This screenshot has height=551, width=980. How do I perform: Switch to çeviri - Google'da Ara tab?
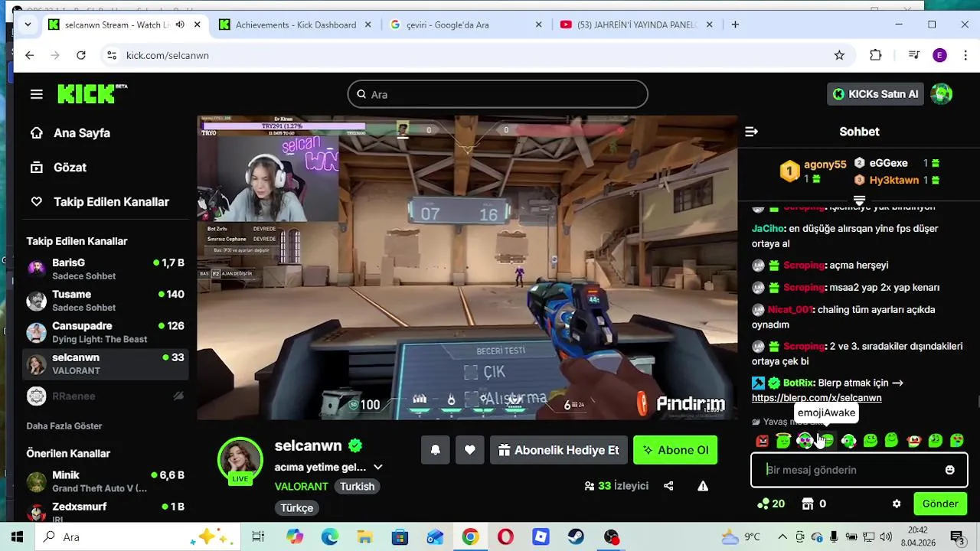click(x=465, y=24)
